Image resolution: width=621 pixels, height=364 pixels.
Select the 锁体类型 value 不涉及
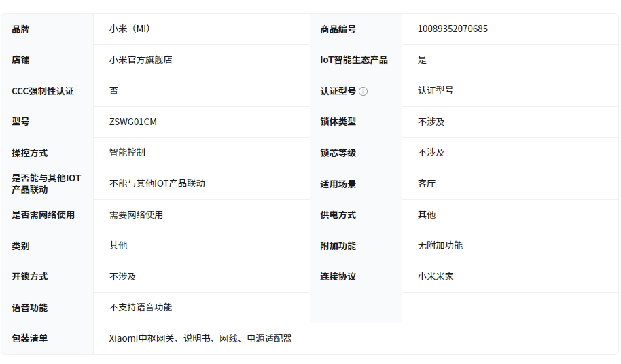(x=431, y=122)
